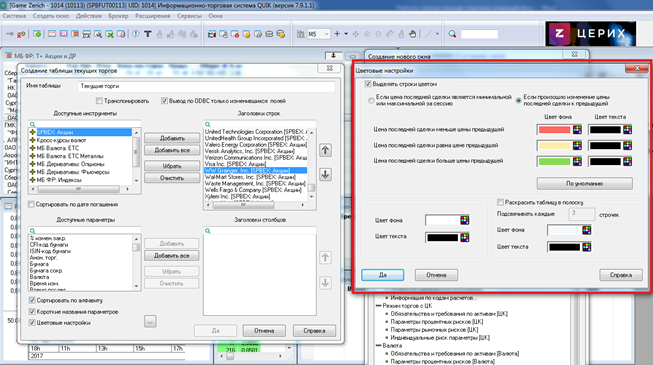Click the hand pan tool in toolbar
Screen dimensions: 653x365
412,34
